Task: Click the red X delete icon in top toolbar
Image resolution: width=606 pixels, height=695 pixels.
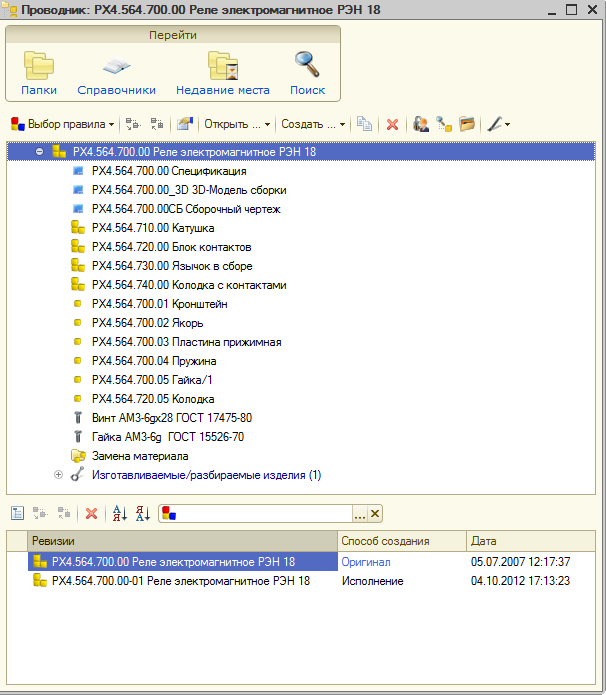Action: (392, 125)
